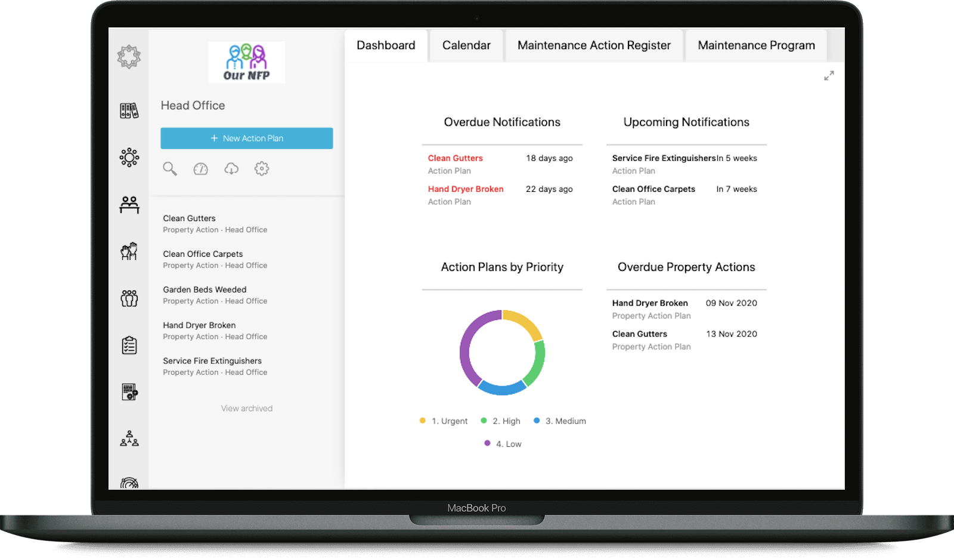954x560 pixels.
Task: Open the certificate document icon in the sidebar
Action: (x=129, y=391)
